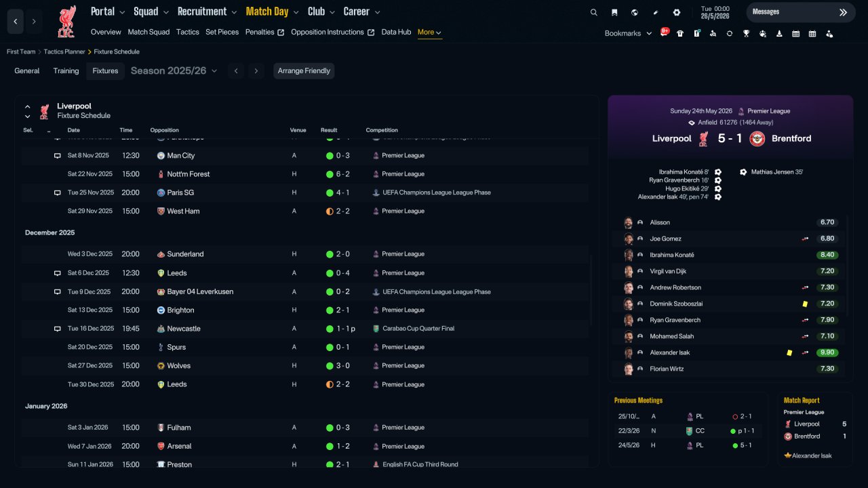This screenshot has width=868, height=488.
Task: Open the Set Pieces submenu item
Action: (x=222, y=32)
